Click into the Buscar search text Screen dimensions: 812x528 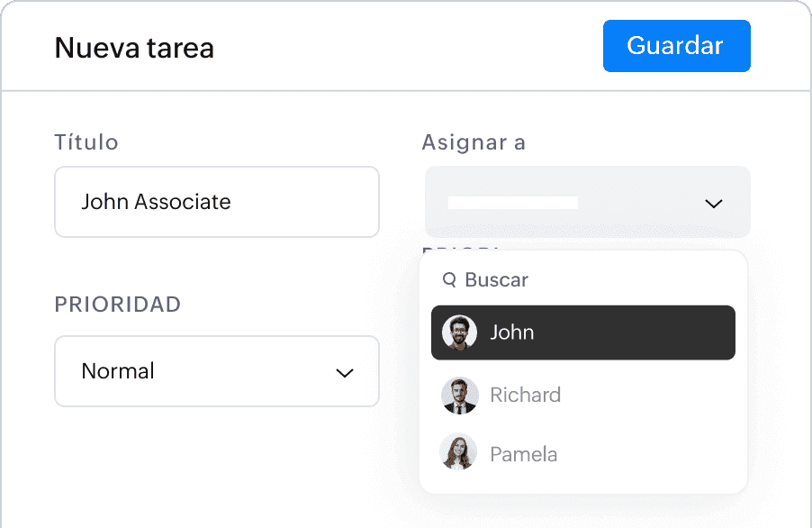pyautogui.click(x=496, y=280)
